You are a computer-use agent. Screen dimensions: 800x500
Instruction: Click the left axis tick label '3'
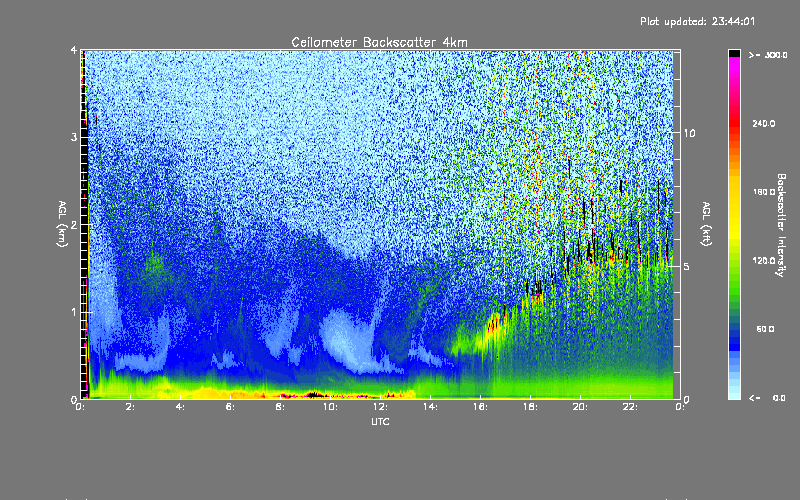[x=74, y=137]
